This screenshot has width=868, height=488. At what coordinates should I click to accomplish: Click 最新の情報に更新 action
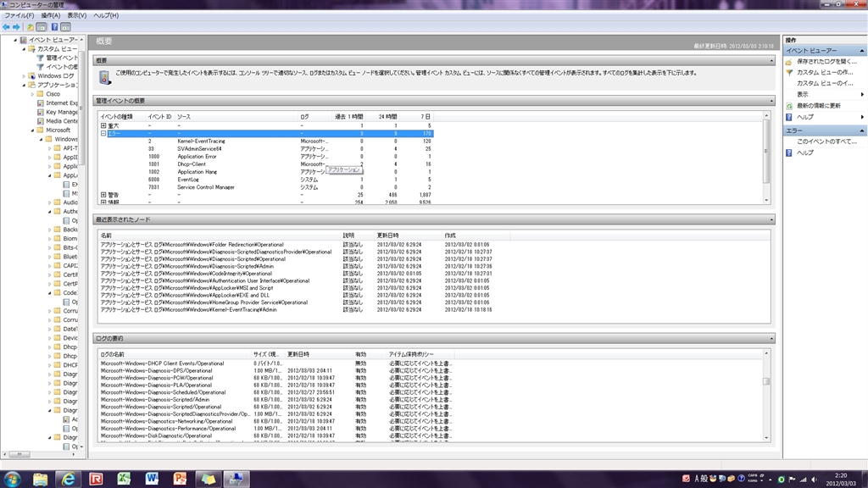[819, 106]
